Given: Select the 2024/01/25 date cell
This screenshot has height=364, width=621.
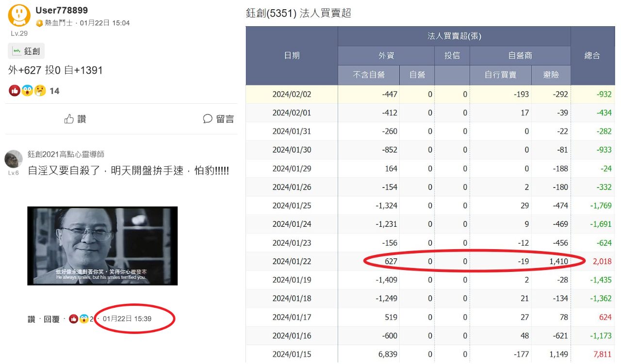Looking at the screenshot, I should (292, 206).
